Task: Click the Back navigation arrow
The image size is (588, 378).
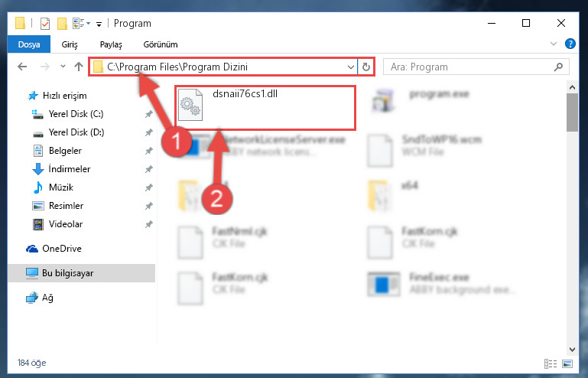Action: click(x=22, y=67)
